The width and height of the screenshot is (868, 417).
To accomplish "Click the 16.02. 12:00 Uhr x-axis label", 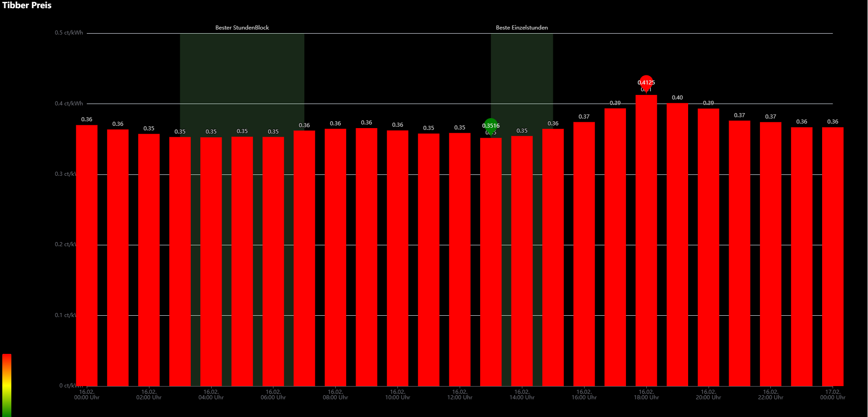I will [x=460, y=394].
